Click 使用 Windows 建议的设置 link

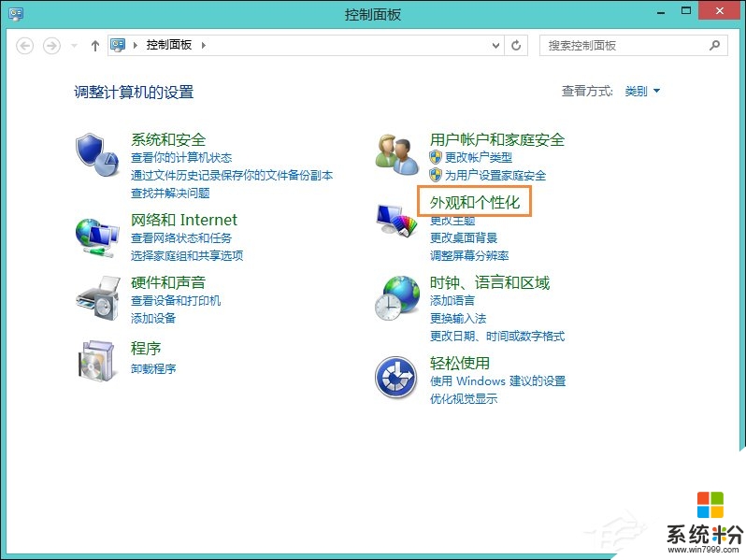click(x=497, y=381)
